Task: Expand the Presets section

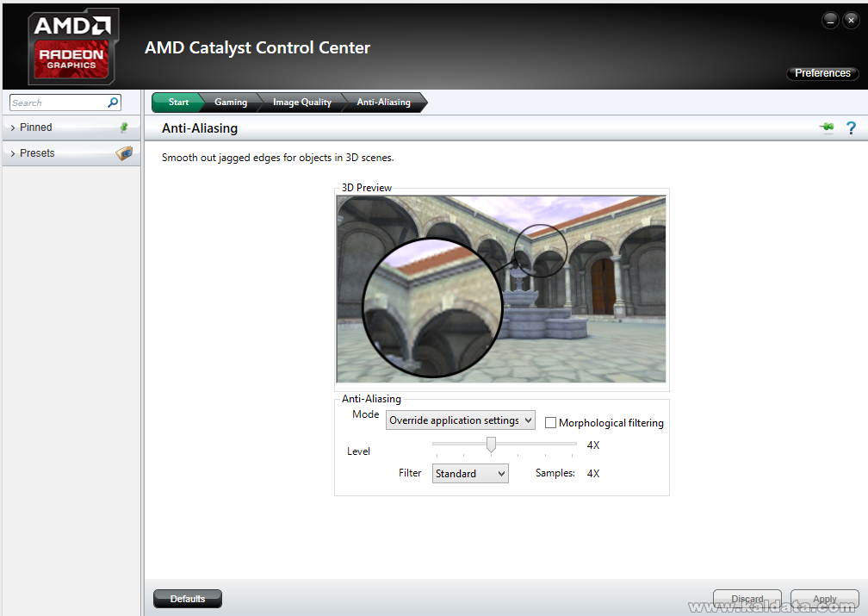Action: [x=71, y=152]
